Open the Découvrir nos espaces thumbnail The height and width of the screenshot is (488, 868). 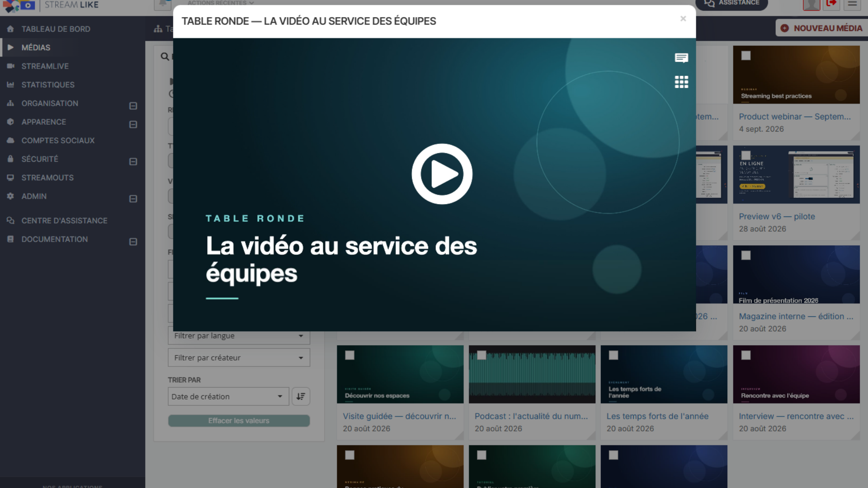(x=400, y=374)
